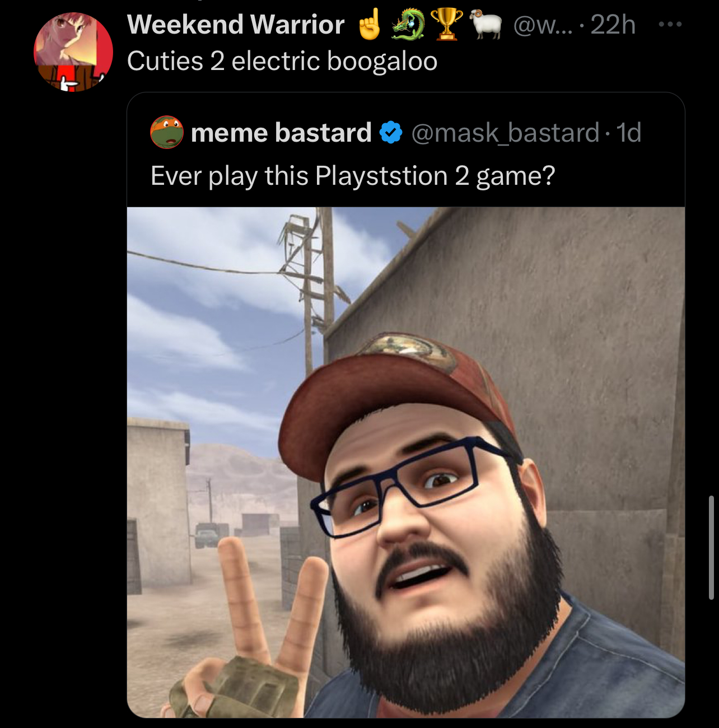Click the meme bastard turtle avatar
This screenshot has height=728, width=719.
click(167, 132)
